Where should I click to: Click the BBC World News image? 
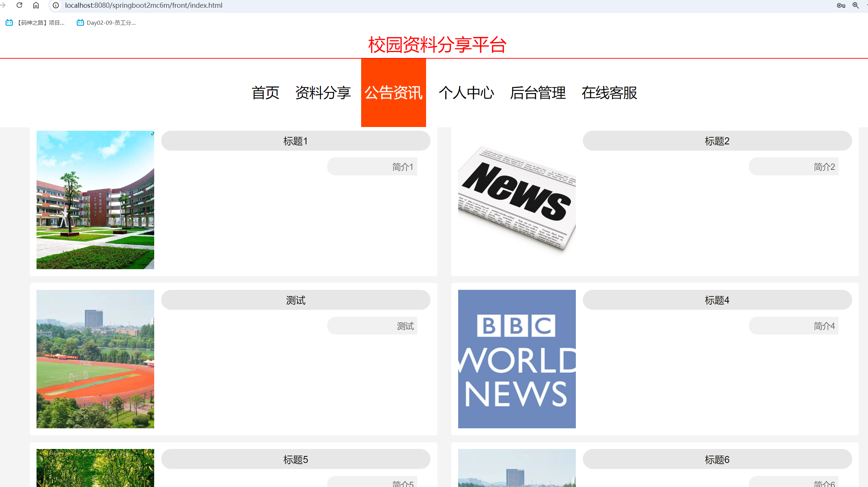tap(516, 359)
